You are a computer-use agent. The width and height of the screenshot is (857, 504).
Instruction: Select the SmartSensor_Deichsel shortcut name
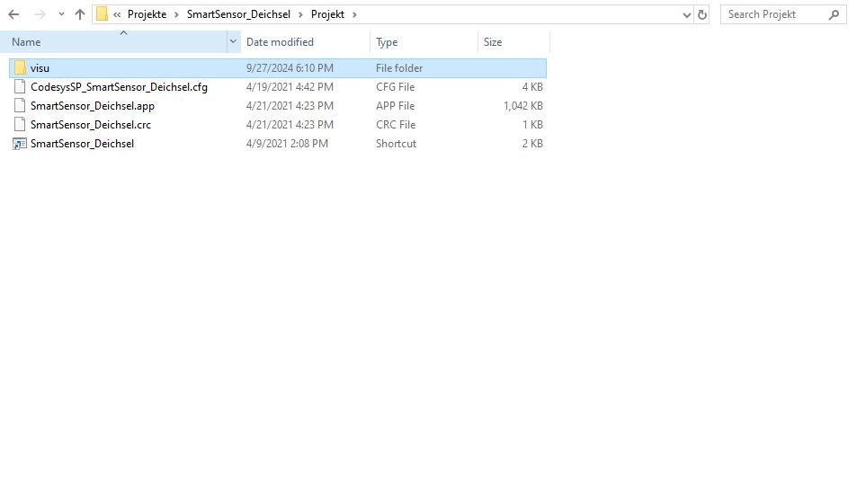[82, 144]
